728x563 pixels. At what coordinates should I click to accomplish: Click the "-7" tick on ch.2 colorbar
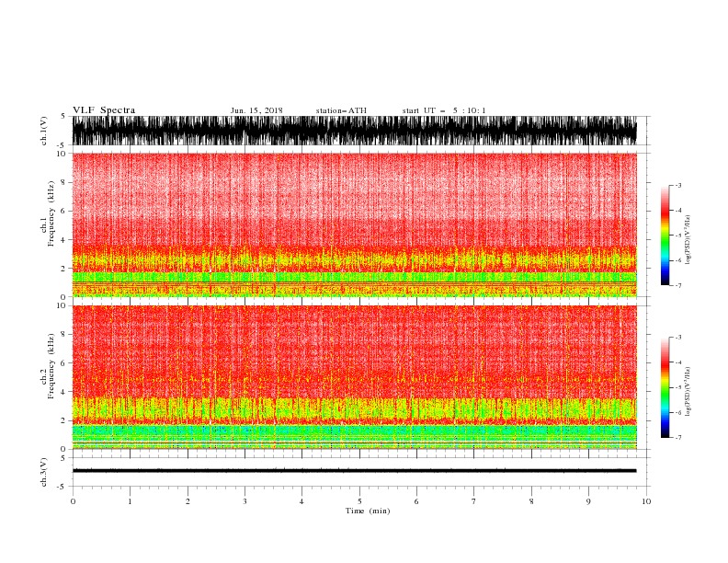(678, 437)
